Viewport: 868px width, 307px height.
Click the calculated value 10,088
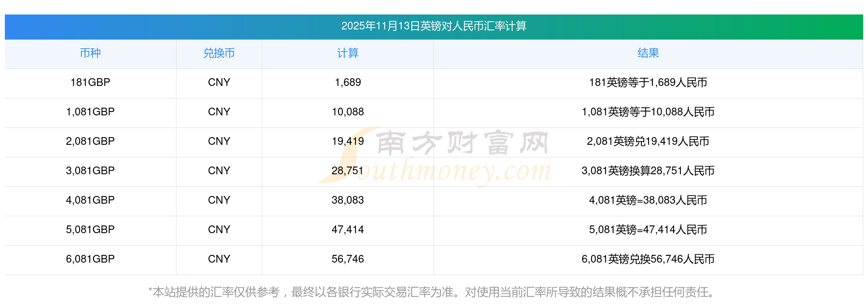[x=348, y=112]
